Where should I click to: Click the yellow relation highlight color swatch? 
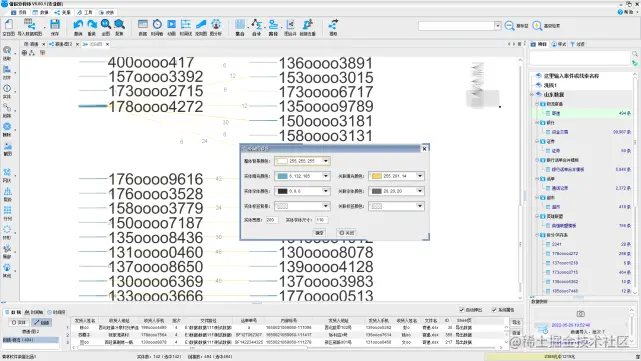[x=377, y=176]
